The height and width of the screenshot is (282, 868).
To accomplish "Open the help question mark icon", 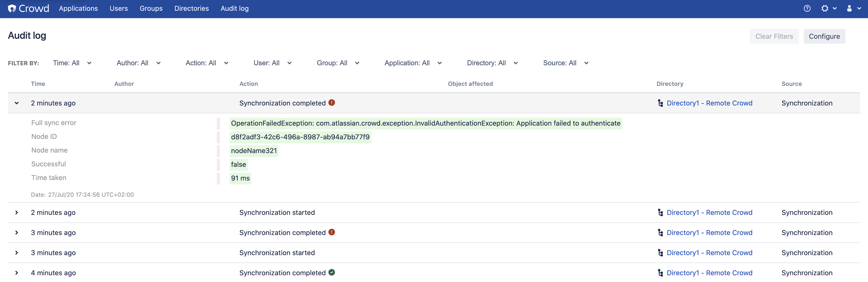I will (x=807, y=8).
